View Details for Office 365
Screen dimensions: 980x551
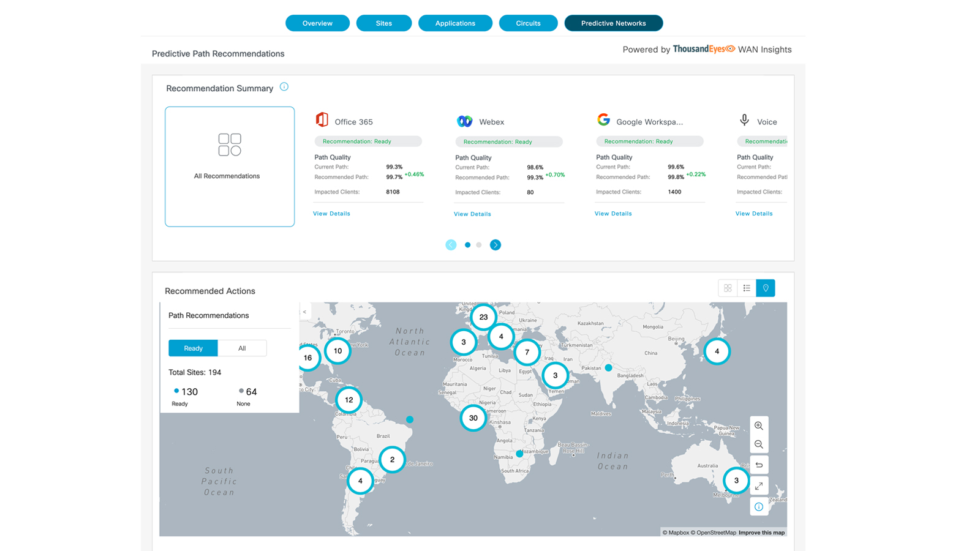331,214
